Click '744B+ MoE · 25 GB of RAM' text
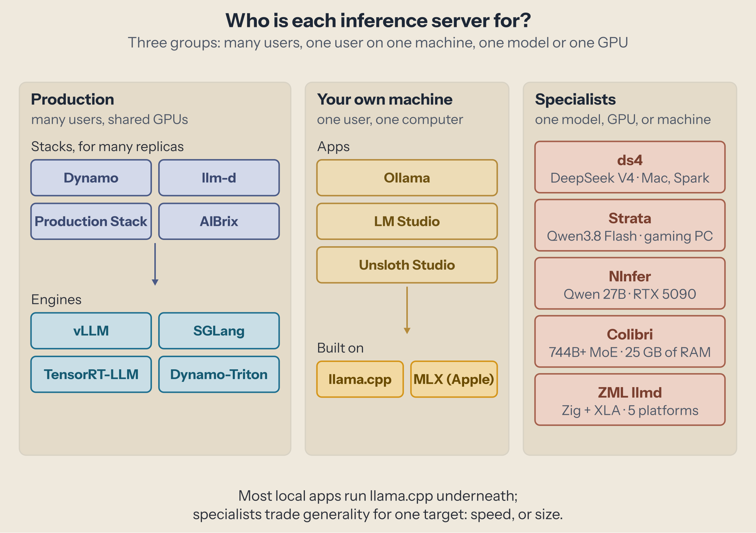 click(630, 352)
